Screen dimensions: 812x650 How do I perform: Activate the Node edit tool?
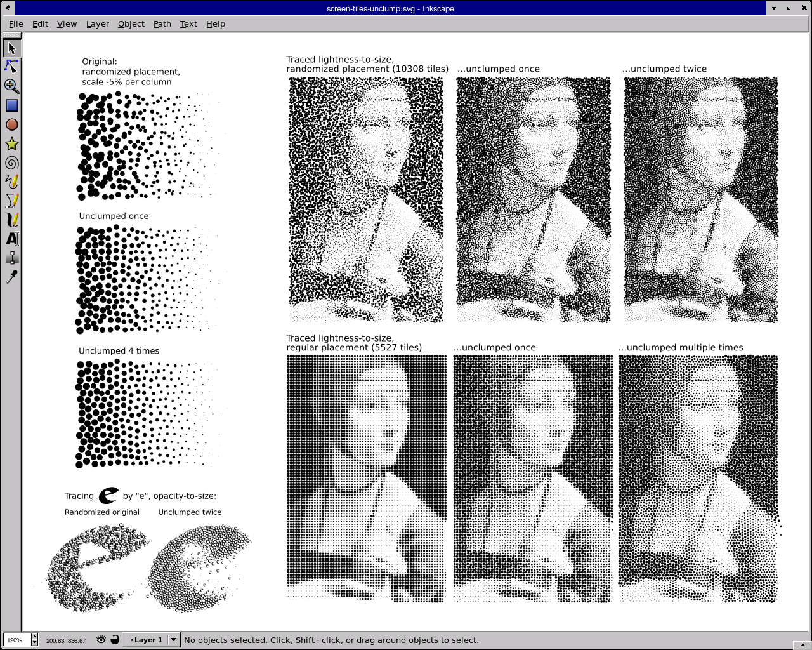[11, 66]
